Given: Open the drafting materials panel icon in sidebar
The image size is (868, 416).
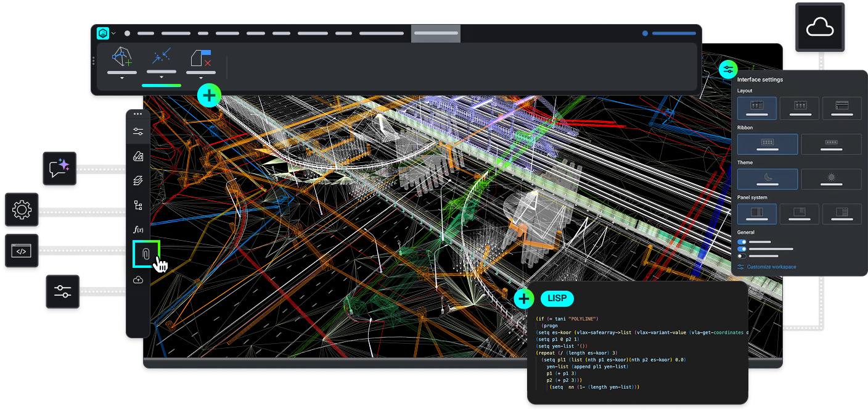Looking at the screenshot, I should pos(137,156).
